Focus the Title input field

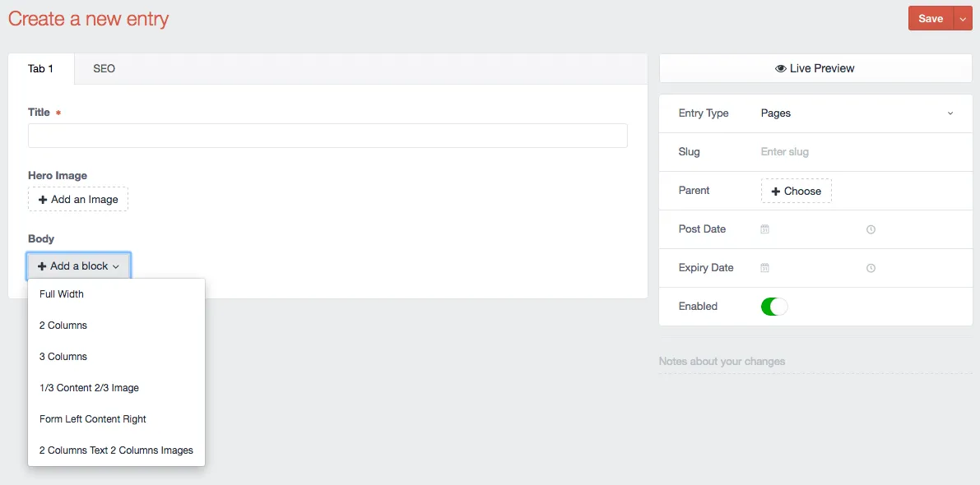tap(327, 136)
